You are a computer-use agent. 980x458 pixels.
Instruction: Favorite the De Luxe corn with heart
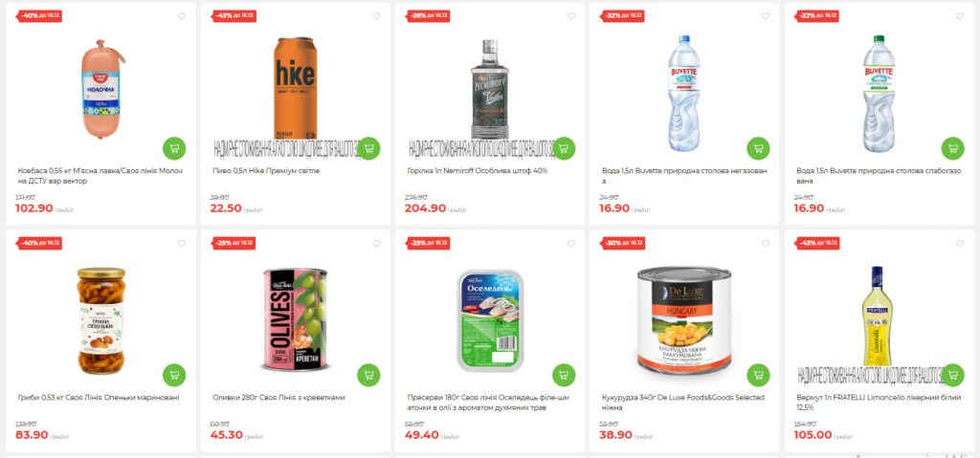[766, 244]
